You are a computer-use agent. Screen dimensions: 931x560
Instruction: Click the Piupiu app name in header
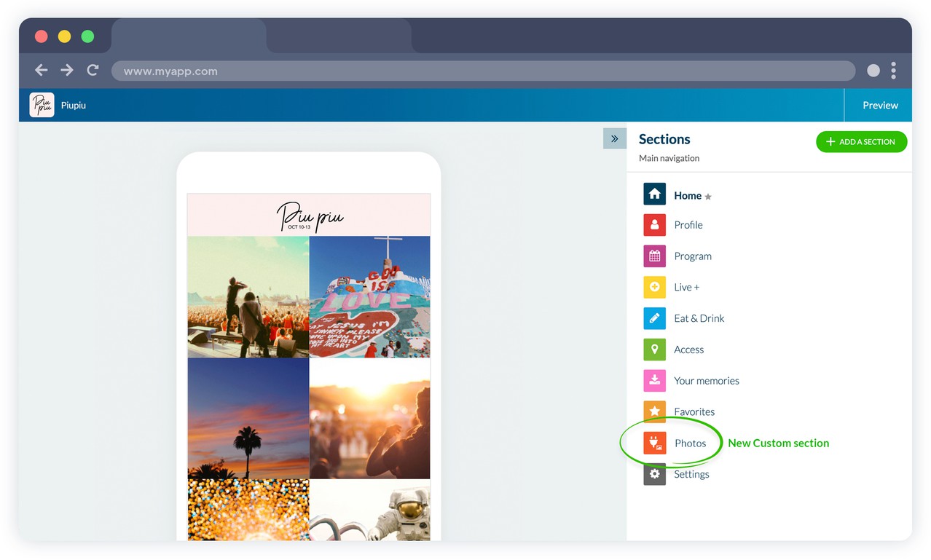(74, 106)
